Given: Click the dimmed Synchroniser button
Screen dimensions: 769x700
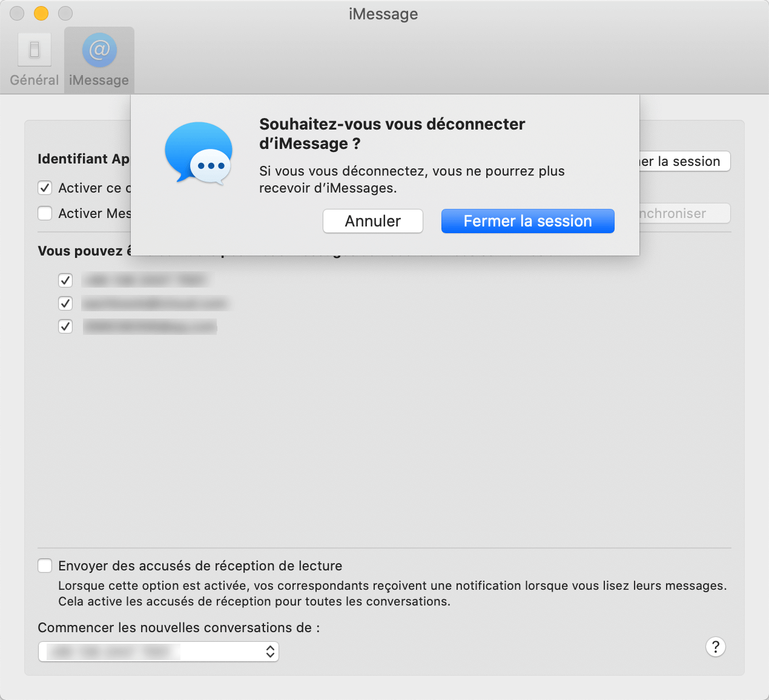Looking at the screenshot, I should coord(685,213).
